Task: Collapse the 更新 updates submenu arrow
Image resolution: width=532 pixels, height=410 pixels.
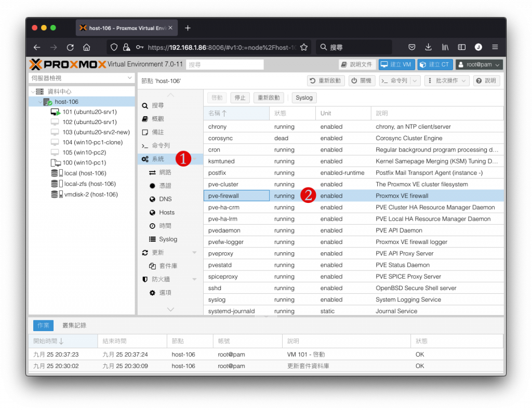Action: [194, 252]
